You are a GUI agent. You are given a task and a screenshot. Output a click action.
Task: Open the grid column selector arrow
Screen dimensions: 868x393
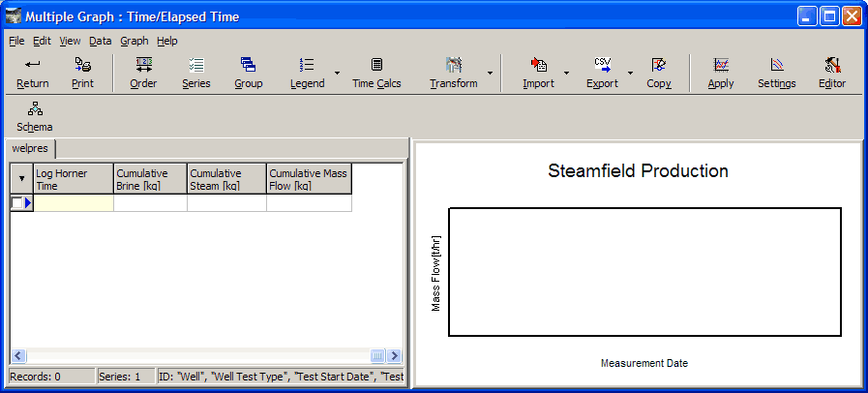22,178
